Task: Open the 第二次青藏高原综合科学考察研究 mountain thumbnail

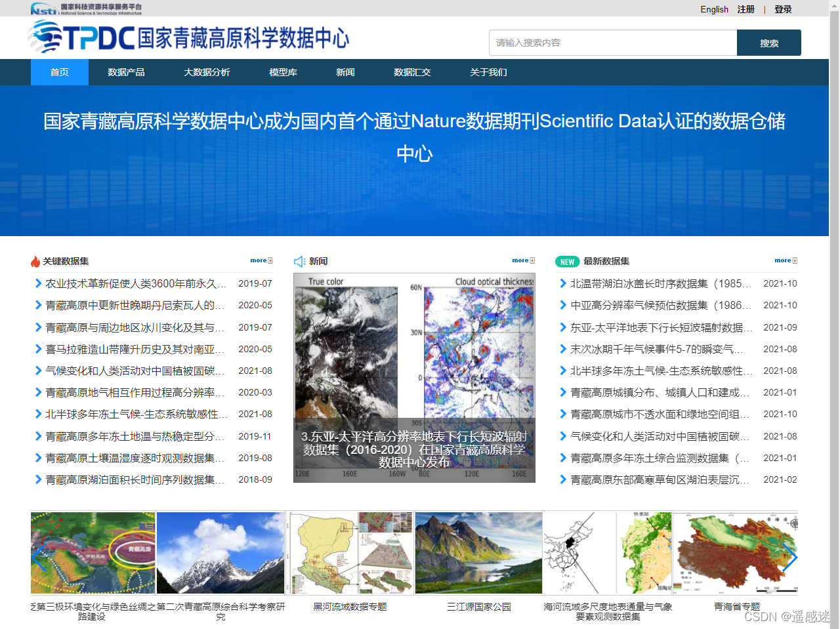Action: 220,554
